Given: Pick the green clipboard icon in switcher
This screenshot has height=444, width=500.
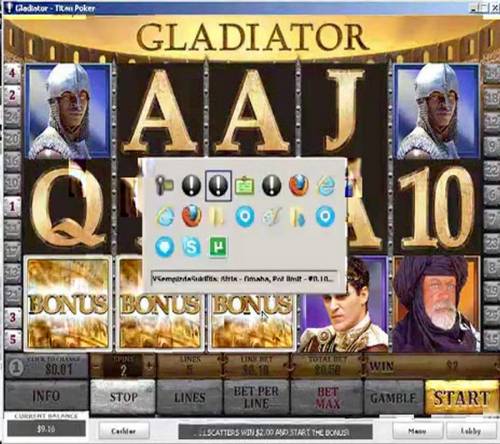Looking at the screenshot, I should [x=245, y=186].
